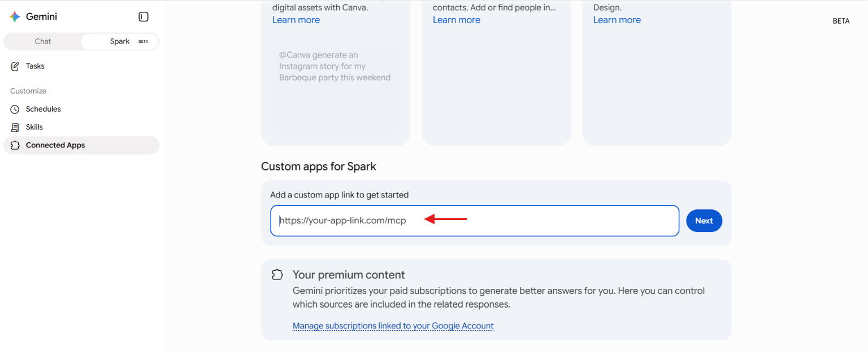The width and height of the screenshot is (868, 351).
Task: Open Schedules in the sidebar
Action: [x=81, y=109]
